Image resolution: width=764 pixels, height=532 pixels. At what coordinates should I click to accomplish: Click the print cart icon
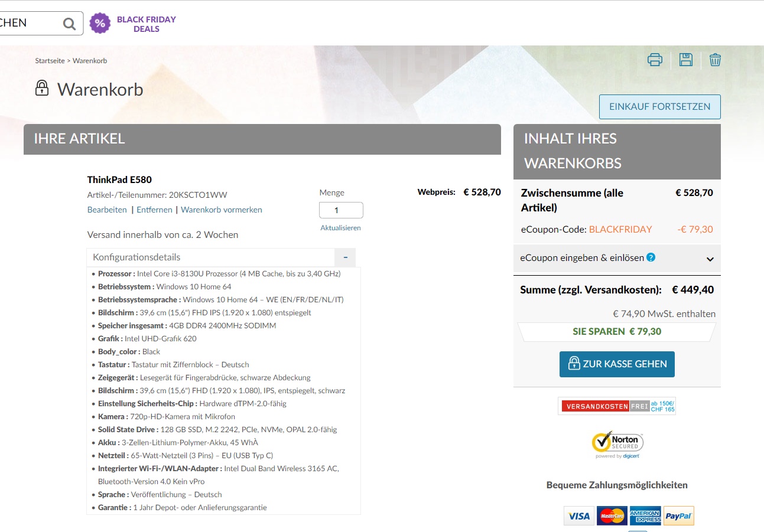click(x=655, y=60)
